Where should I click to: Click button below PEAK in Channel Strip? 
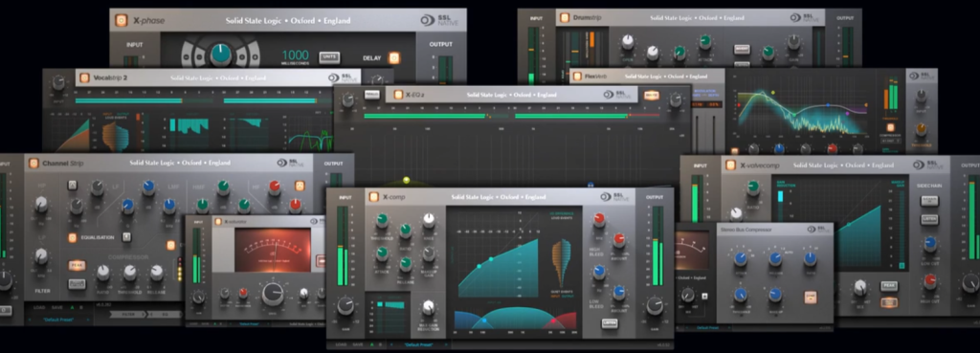click(x=77, y=283)
